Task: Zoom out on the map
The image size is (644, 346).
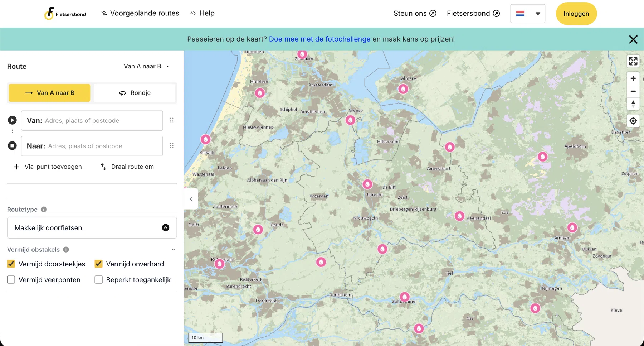Action: 633,91
